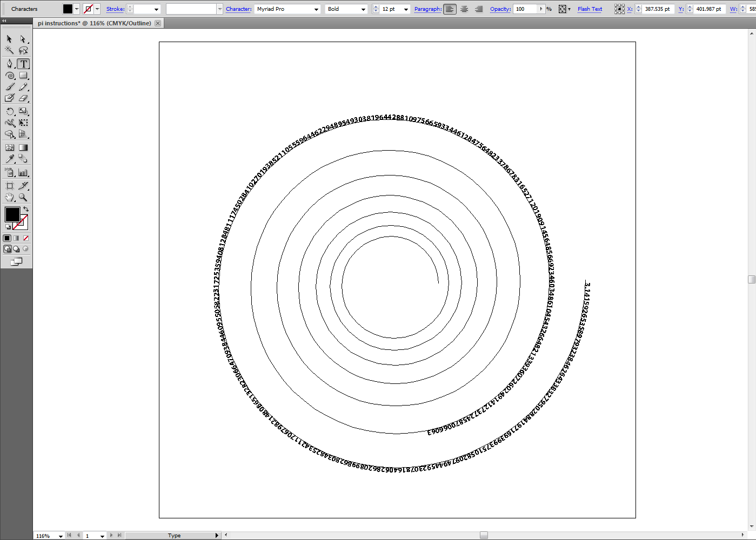This screenshot has width=756, height=540.
Task: Pick the Blend tool
Action: (x=23, y=159)
